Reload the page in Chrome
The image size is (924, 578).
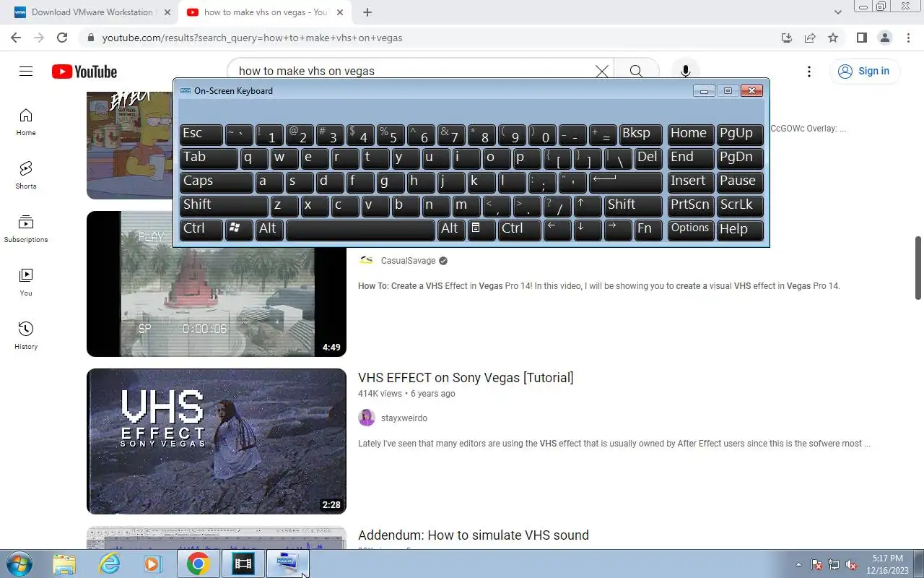(62, 38)
